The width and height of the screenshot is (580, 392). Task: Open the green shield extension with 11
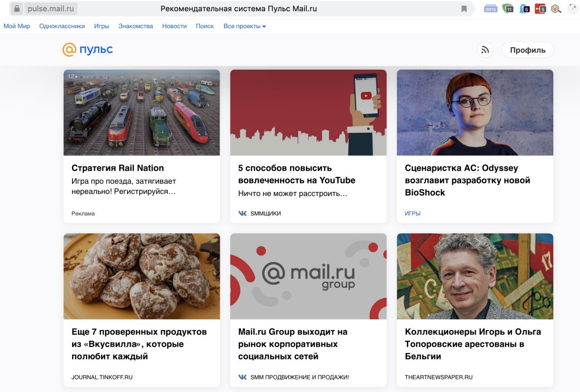508,9
